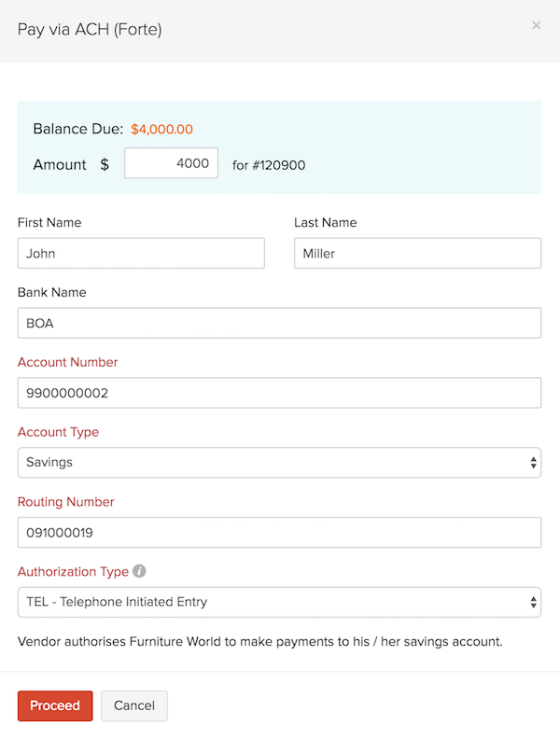Click the Routing Number field

click(x=279, y=533)
